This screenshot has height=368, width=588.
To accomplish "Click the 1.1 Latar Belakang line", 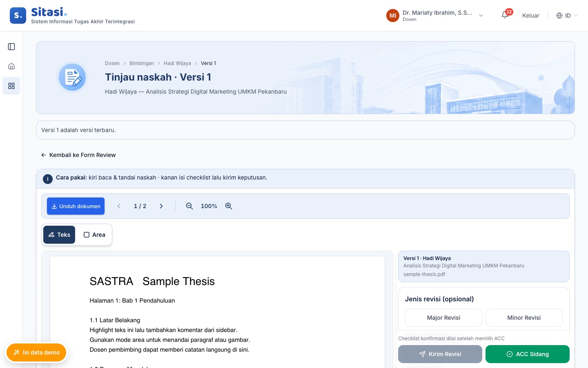I will tap(115, 320).
